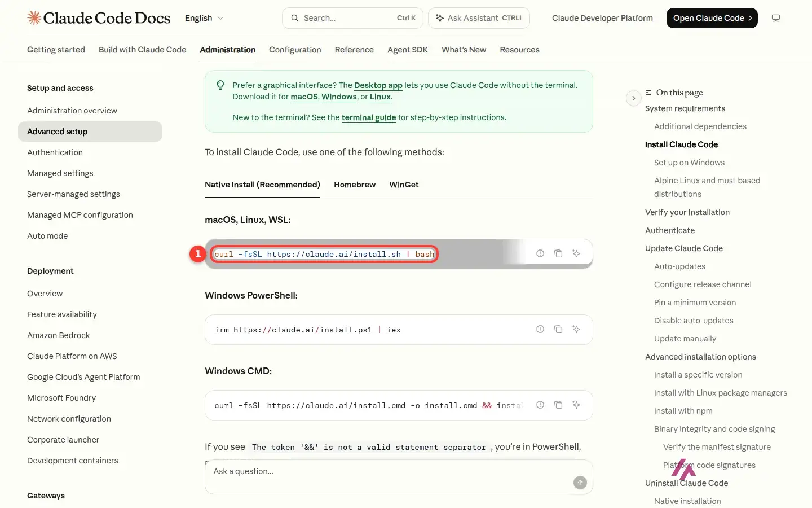Report an issue with the PowerShell irm code block

point(540,329)
